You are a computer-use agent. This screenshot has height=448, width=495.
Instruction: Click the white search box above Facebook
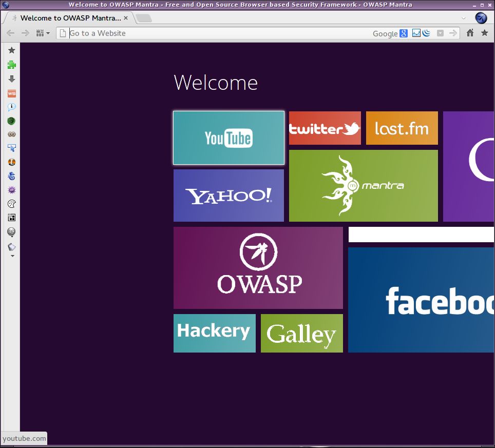pyautogui.click(x=421, y=235)
